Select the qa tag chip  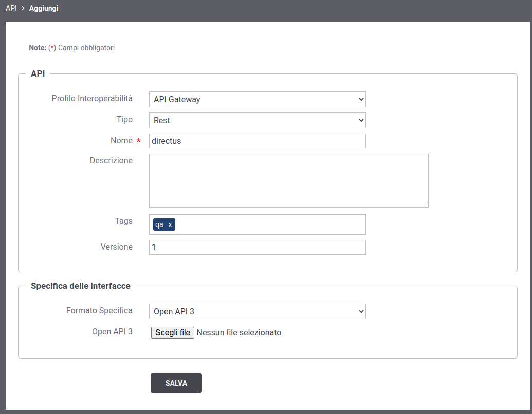[159, 225]
